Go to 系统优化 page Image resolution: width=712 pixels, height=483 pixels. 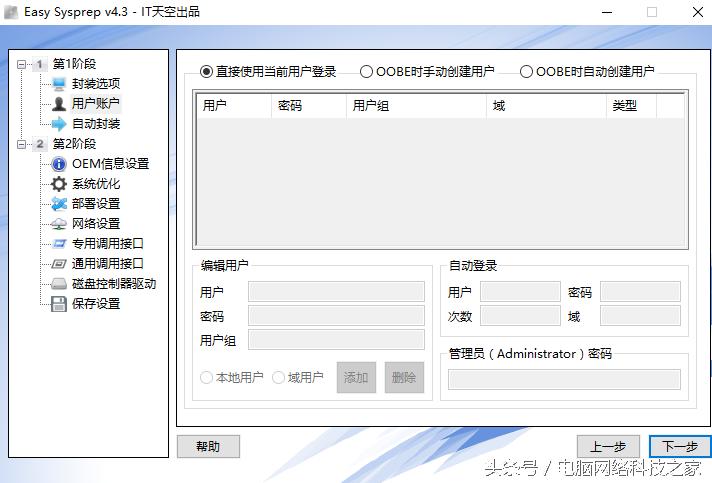96,184
